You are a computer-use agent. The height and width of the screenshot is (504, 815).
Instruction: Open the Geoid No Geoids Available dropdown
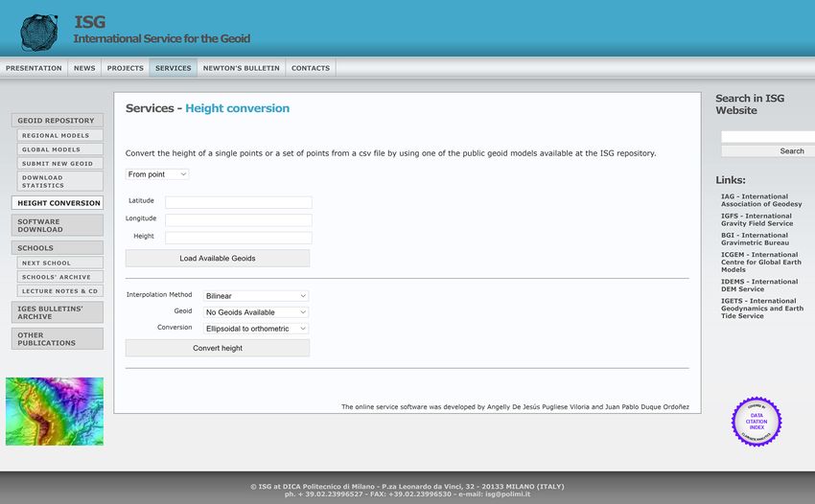pyautogui.click(x=256, y=312)
